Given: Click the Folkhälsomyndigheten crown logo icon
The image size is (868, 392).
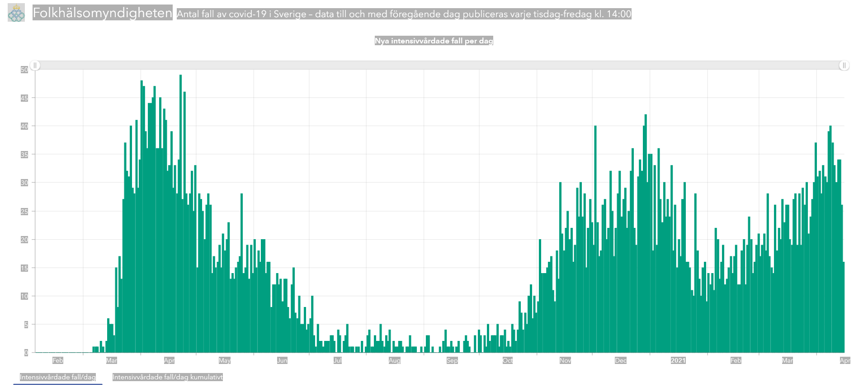Looking at the screenshot, I should click(x=17, y=13).
